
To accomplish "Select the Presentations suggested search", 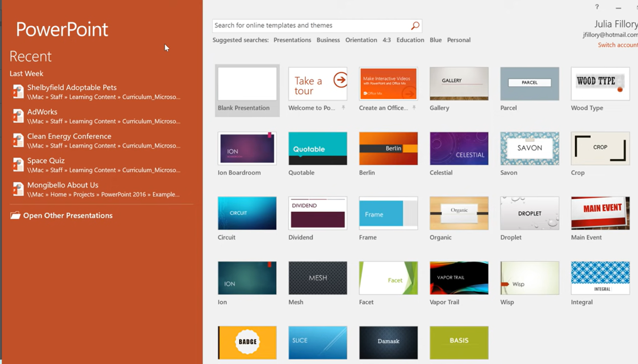I will pyautogui.click(x=292, y=40).
